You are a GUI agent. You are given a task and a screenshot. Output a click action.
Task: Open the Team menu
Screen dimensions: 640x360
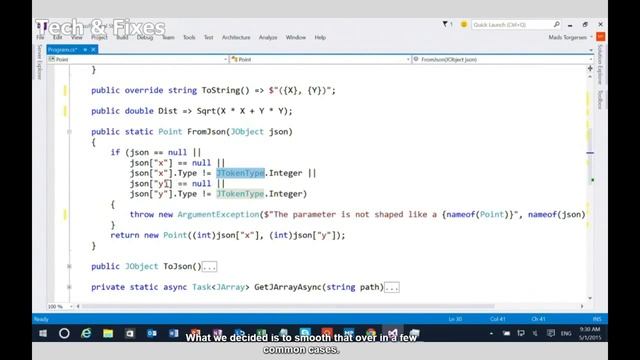(168, 37)
